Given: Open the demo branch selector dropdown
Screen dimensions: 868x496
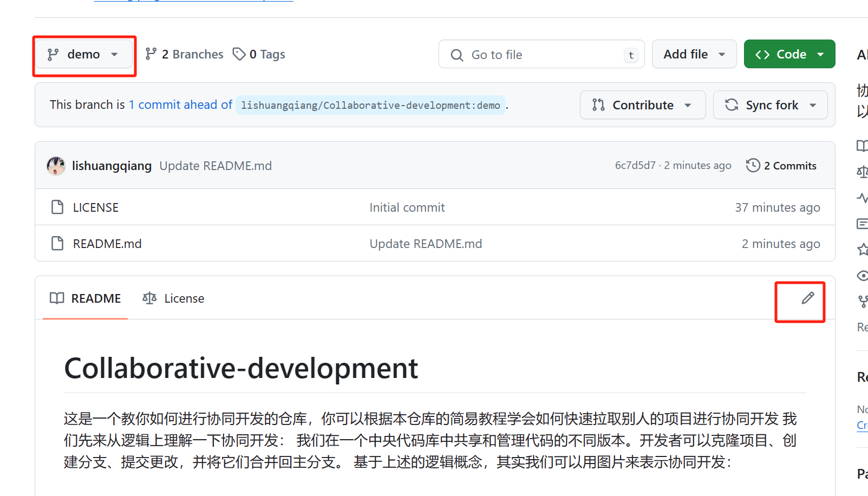Looking at the screenshot, I should [83, 54].
